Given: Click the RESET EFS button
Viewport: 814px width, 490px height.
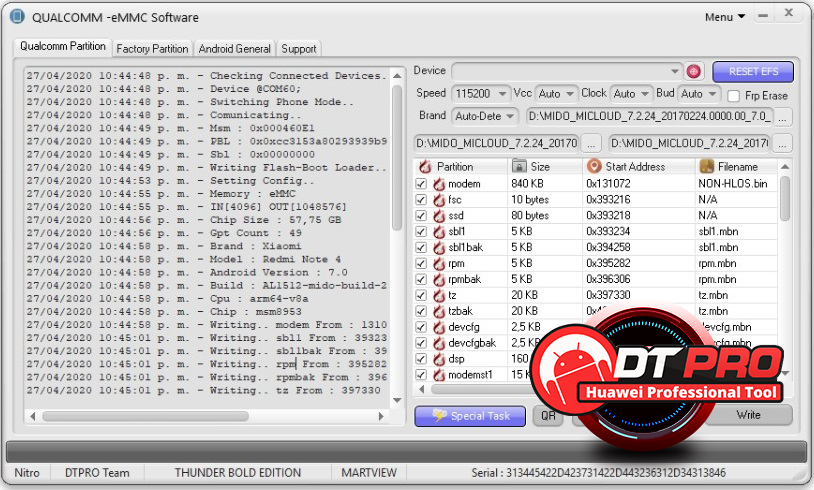Looking at the screenshot, I should click(753, 72).
